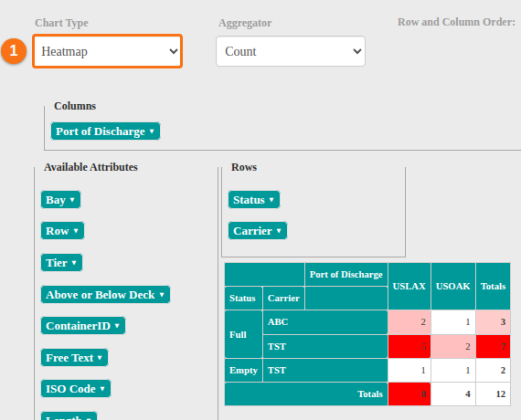
Task: Click the USLAX column total cell 8
Action: pyautogui.click(x=409, y=394)
